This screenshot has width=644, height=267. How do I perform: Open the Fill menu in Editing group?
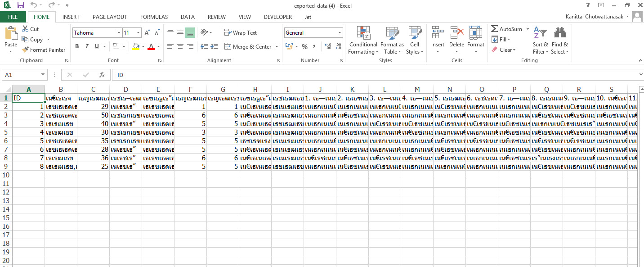click(501, 40)
